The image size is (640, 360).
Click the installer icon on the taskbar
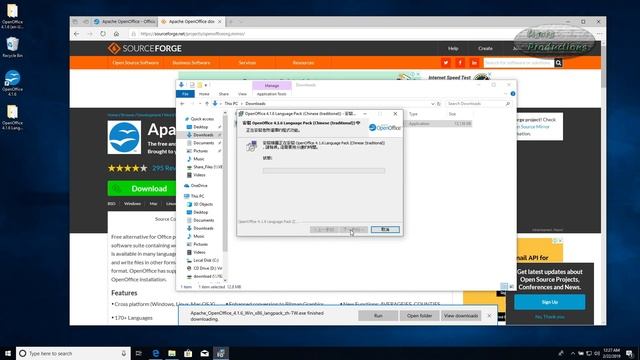click(x=221, y=353)
